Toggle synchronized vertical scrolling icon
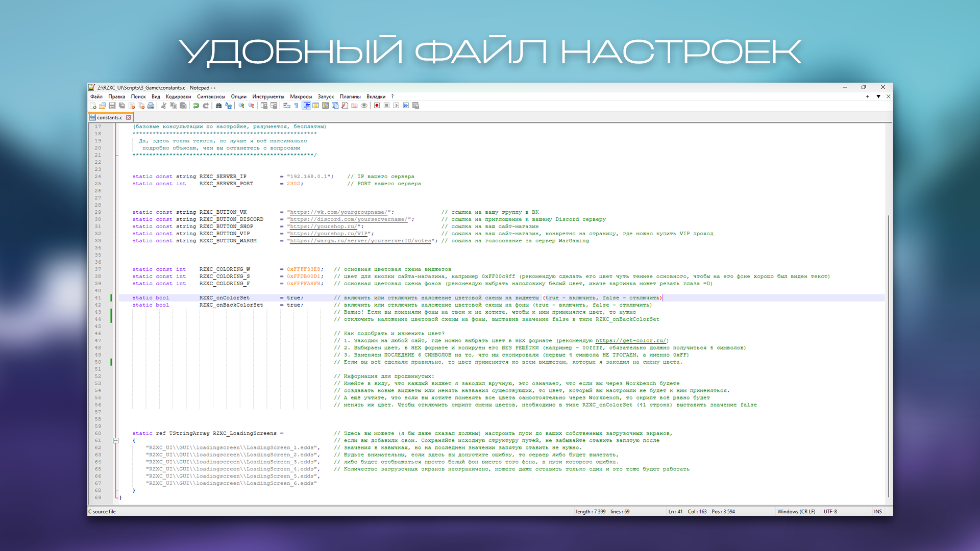Image resolution: width=980 pixels, height=551 pixels. click(264, 106)
